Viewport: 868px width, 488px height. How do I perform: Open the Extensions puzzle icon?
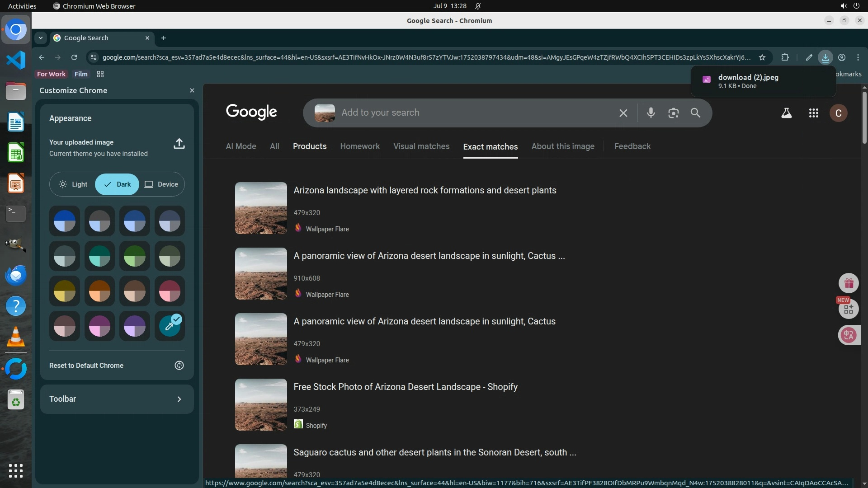click(785, 57)
